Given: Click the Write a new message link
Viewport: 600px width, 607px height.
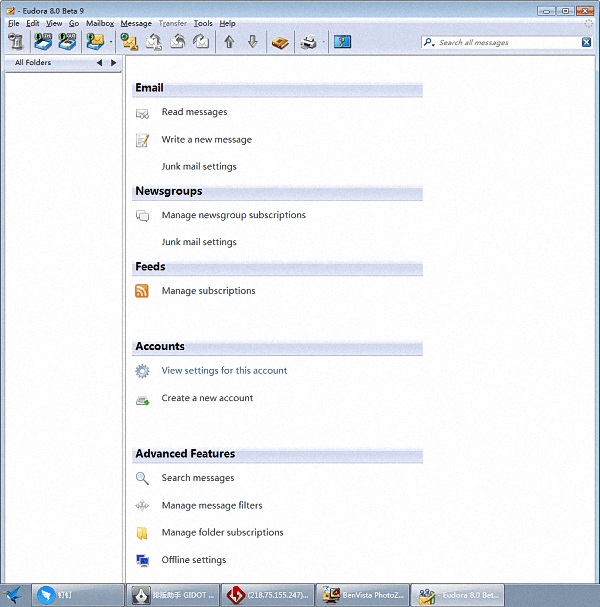Looking at the screenshot, I should [x=206, y=140].
